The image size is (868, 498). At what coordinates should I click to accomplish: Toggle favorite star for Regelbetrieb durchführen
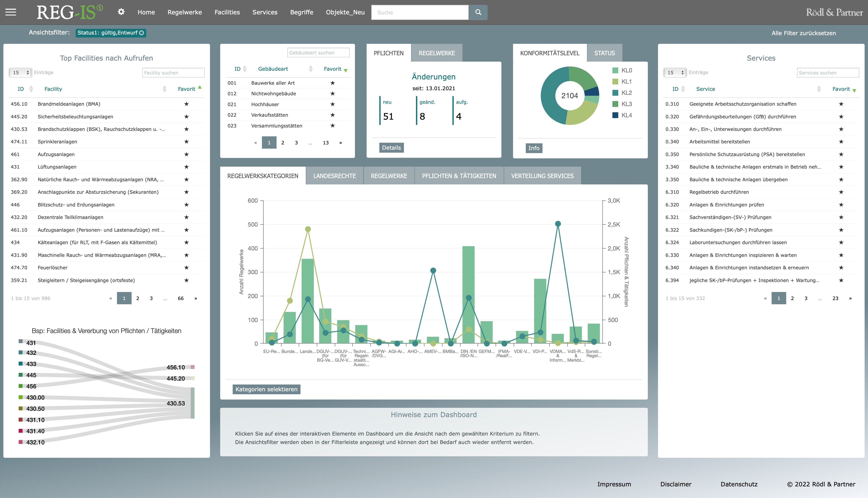[841, 192]
